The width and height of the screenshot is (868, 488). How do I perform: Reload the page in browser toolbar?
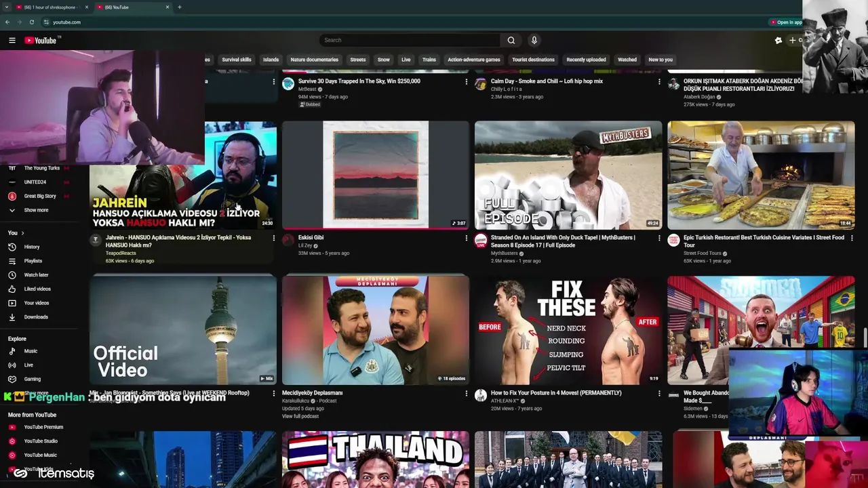tap(31, 22)
